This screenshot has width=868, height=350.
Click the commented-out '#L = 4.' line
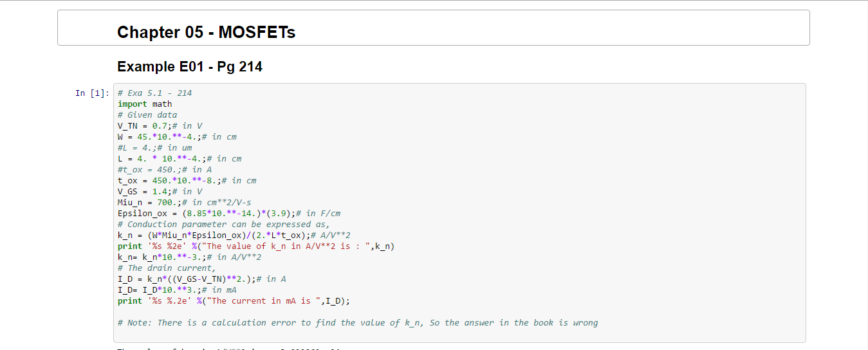[154, 148]
